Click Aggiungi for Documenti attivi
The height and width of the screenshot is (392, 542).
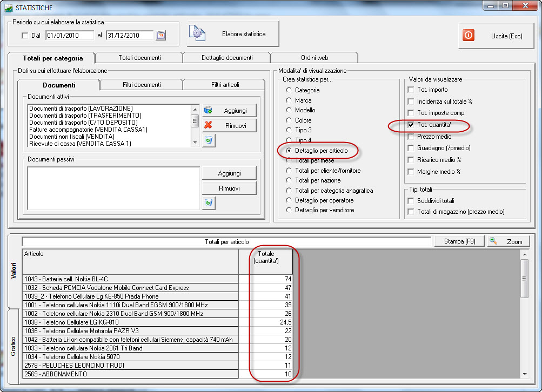(229, 111)
